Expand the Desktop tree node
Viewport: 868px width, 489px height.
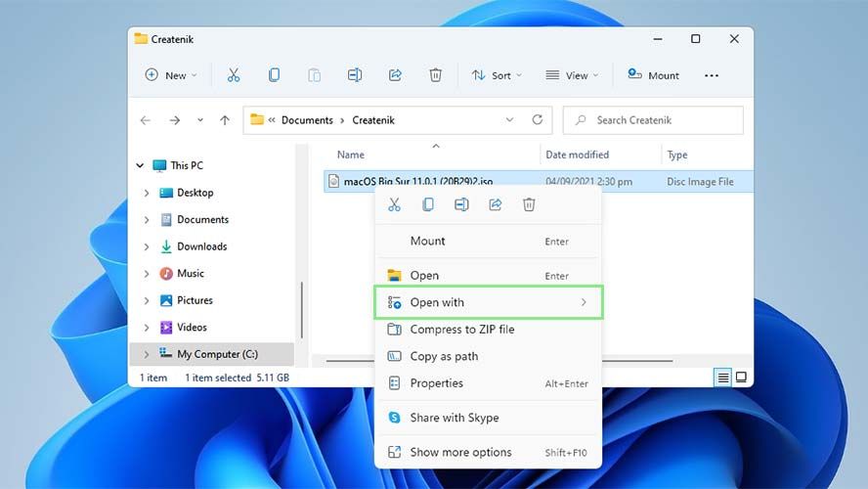147,193
